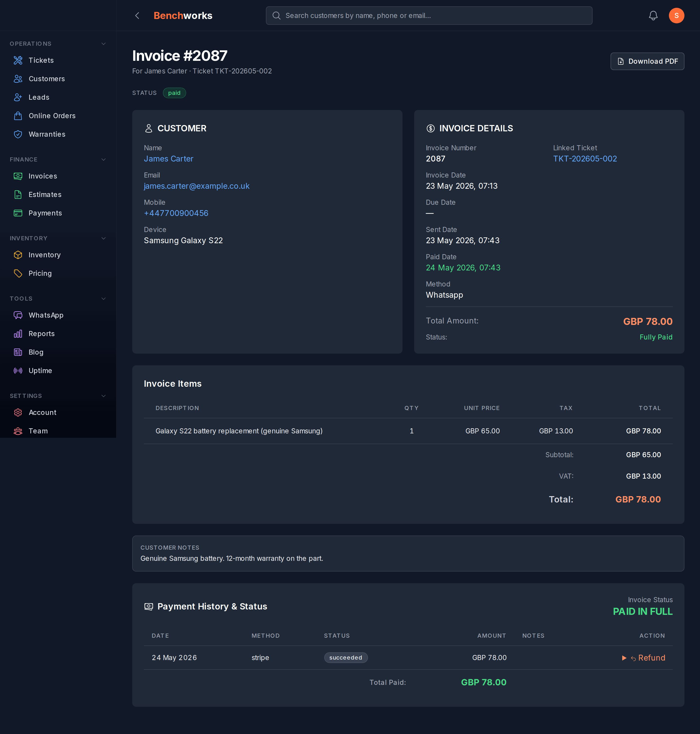Click the Payments card icon
This screenshot has width=700, height=734.
(18, 213)
